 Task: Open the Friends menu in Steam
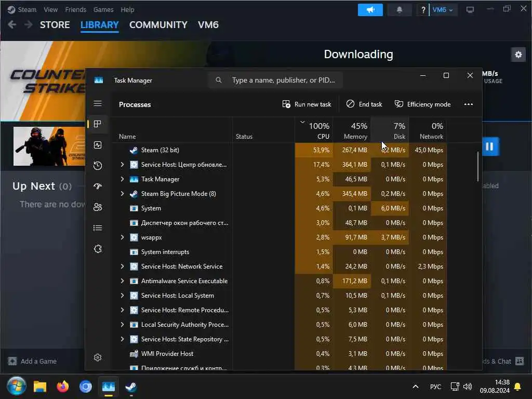pyautogui.click(x=75, y=9)
